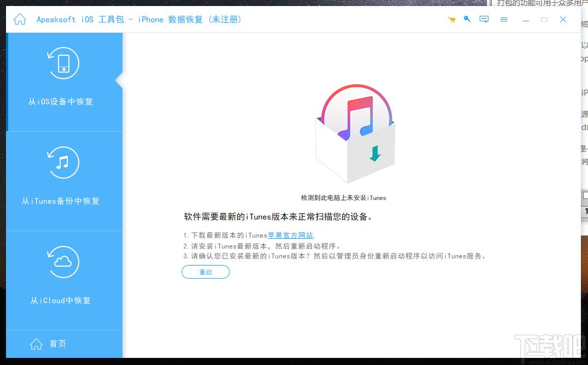Click step 2 text 请安装iTunes最新版本
This screenshot has width=588, height=365.
[262, 246]
